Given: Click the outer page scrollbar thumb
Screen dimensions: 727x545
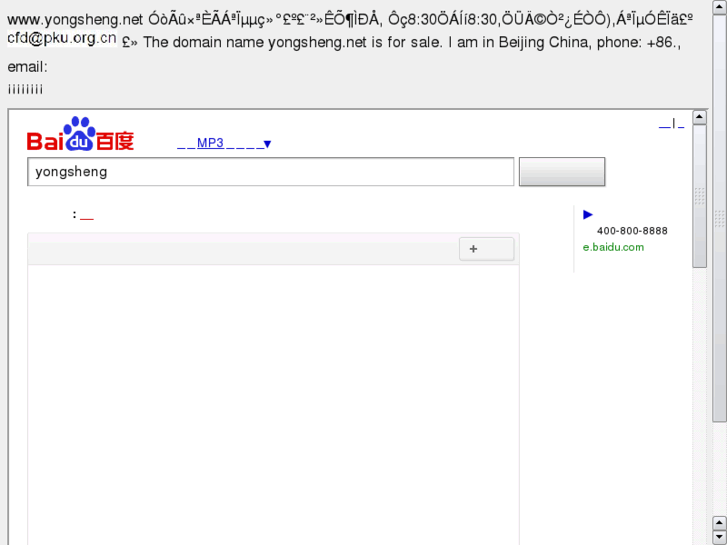Looking at the screenshot, I should coord(719,218).
